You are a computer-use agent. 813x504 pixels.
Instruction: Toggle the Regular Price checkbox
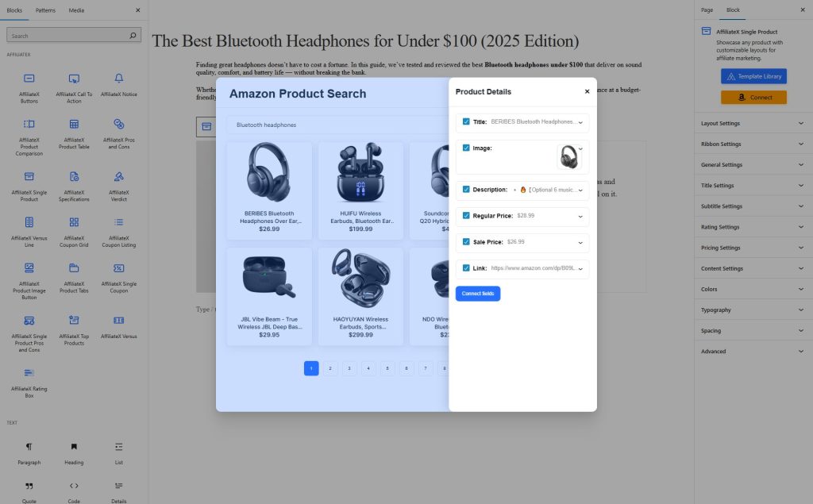(x=466, y=215)
